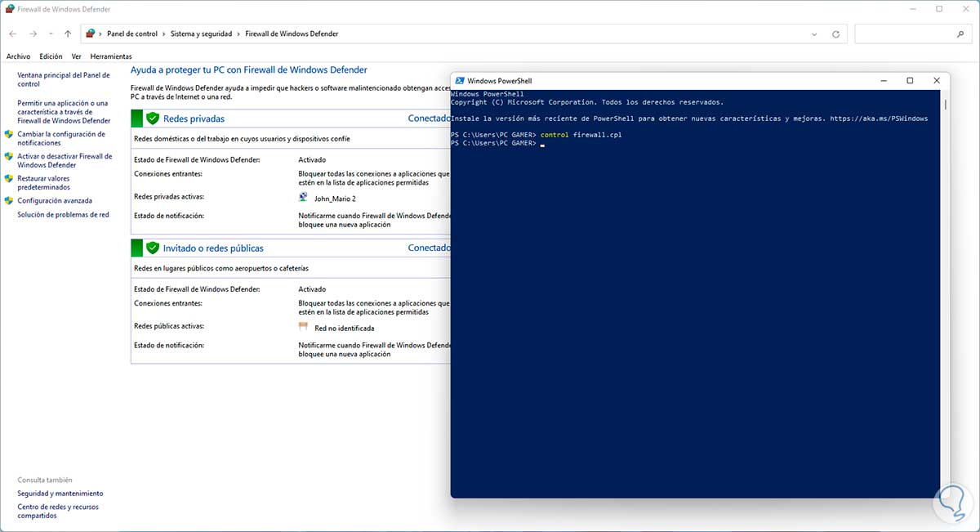Open the Edición menu
The height and width of the screenshot is (532, 980).
[51, 56]
